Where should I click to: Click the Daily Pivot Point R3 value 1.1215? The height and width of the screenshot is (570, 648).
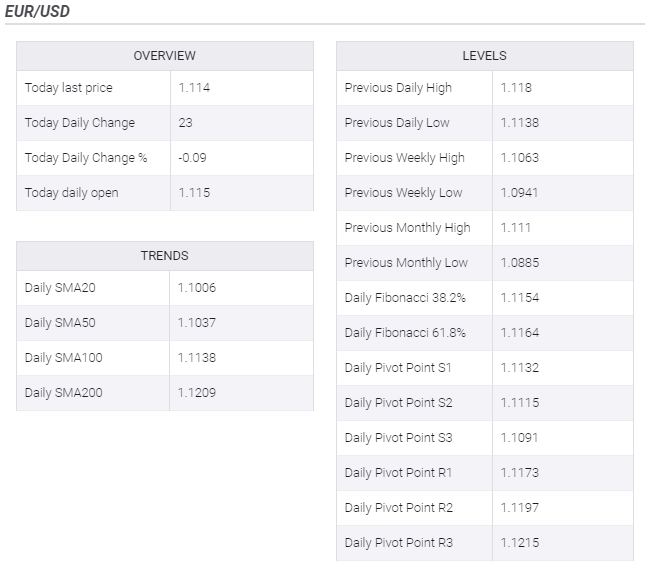click(x=520, y=543)
